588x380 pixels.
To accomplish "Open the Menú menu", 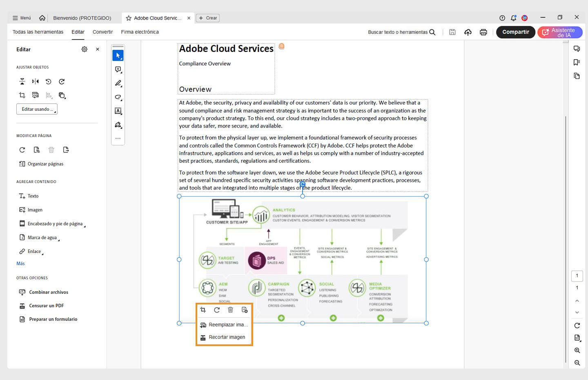I will pyautogui.click(x=21, y=18).
